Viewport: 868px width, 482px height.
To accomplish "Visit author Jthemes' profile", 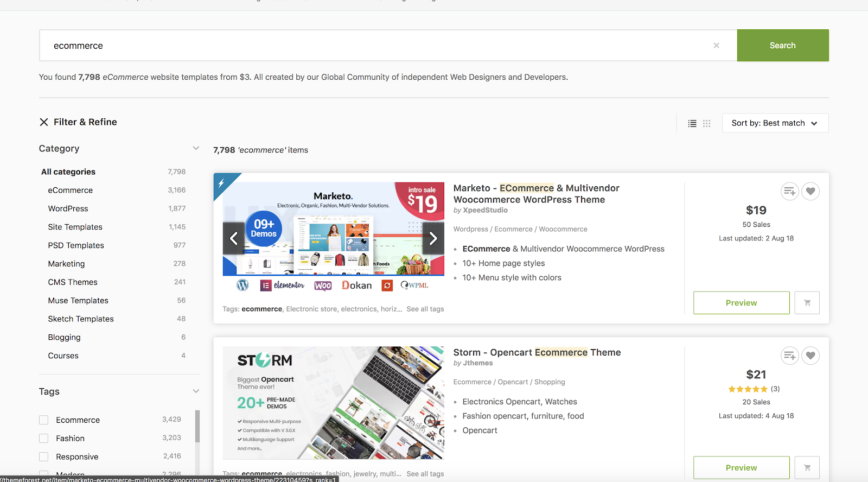I will pos(478,364).
